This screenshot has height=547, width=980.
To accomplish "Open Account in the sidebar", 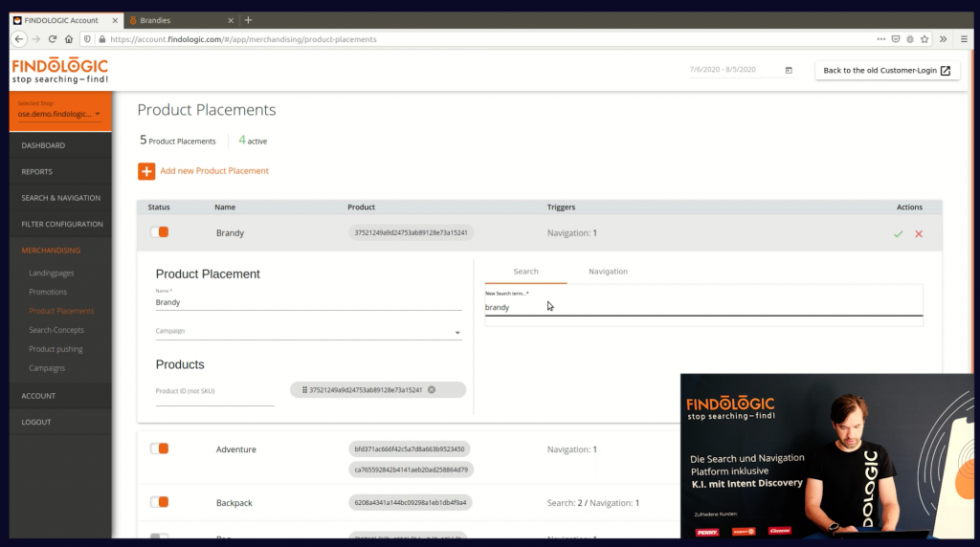I will (38, 396).
